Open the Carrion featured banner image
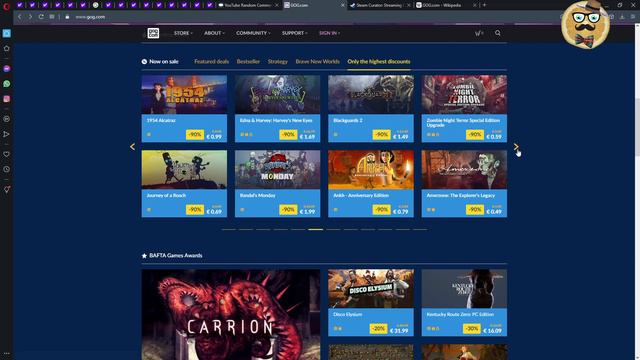 231,314
